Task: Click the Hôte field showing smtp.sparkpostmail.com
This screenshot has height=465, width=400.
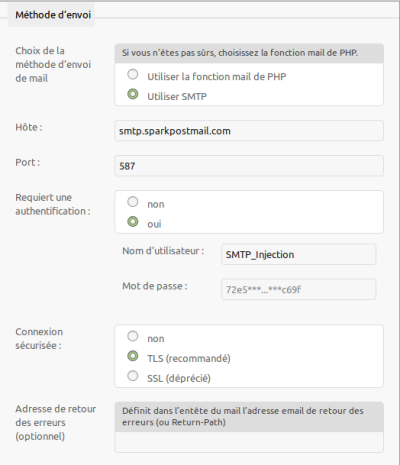Action: click(249, 131)
